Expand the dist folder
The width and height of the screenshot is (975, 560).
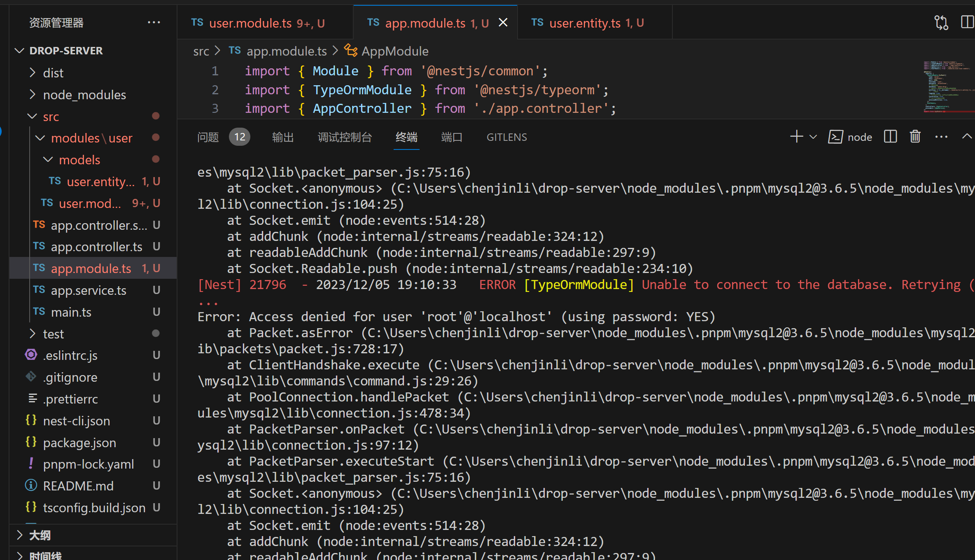(93, 73)
